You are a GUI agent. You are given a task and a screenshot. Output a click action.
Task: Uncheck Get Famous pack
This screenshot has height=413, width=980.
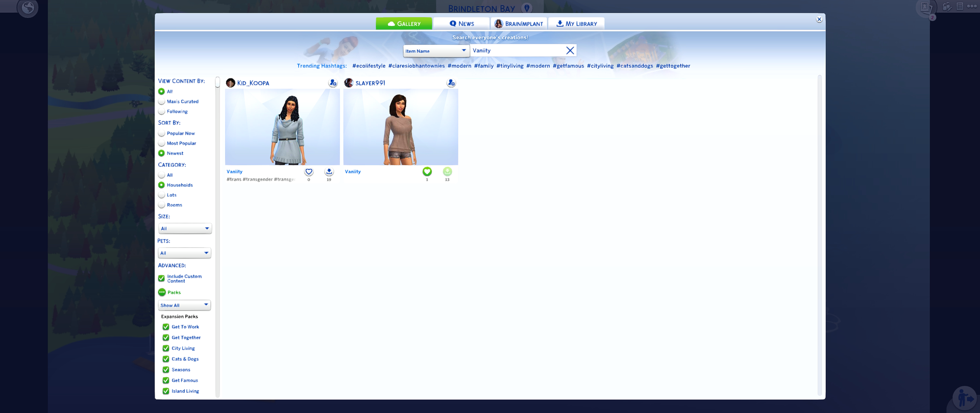coord(166,380)
